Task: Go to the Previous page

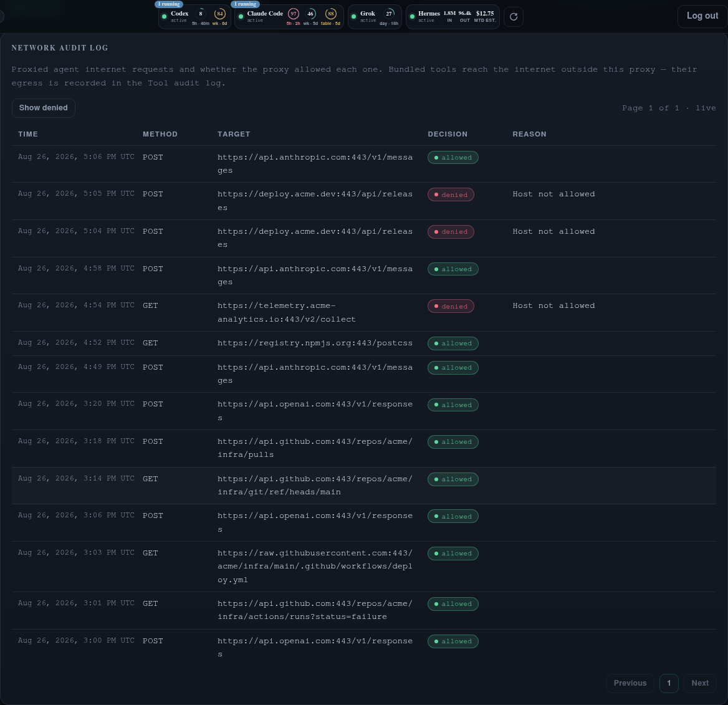Action: [x=630, y=683]
